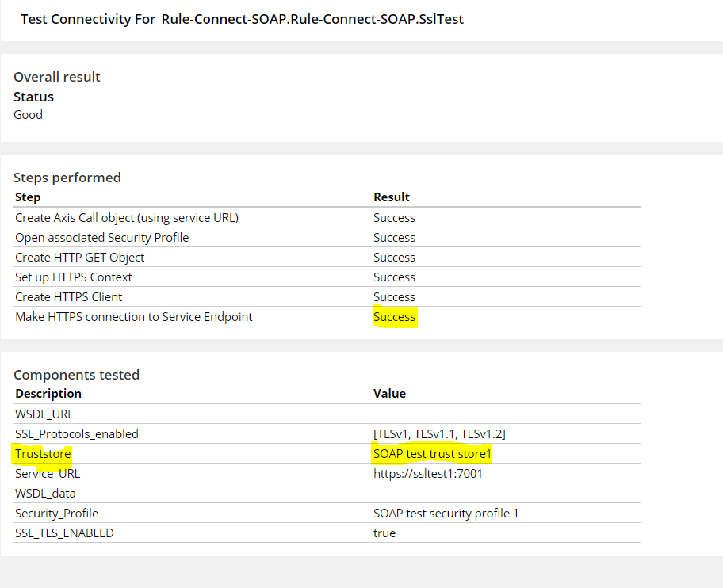Click the Test Connectivity title heading
723x588 pixels.
click(x=242, y=19)
